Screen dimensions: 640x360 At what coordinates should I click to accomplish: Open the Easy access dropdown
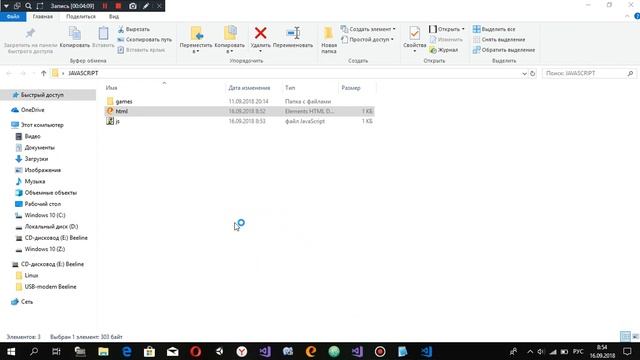pos(367,40)
